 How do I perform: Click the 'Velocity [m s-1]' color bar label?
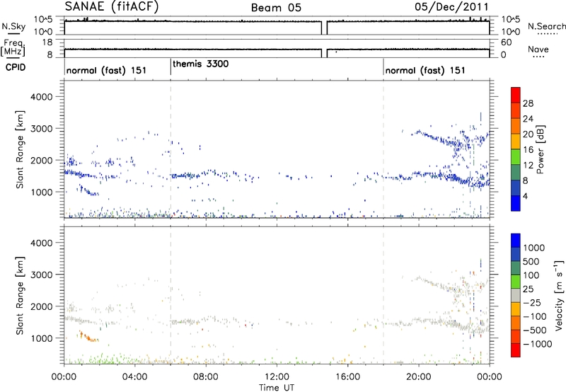(x=558, y=295)
